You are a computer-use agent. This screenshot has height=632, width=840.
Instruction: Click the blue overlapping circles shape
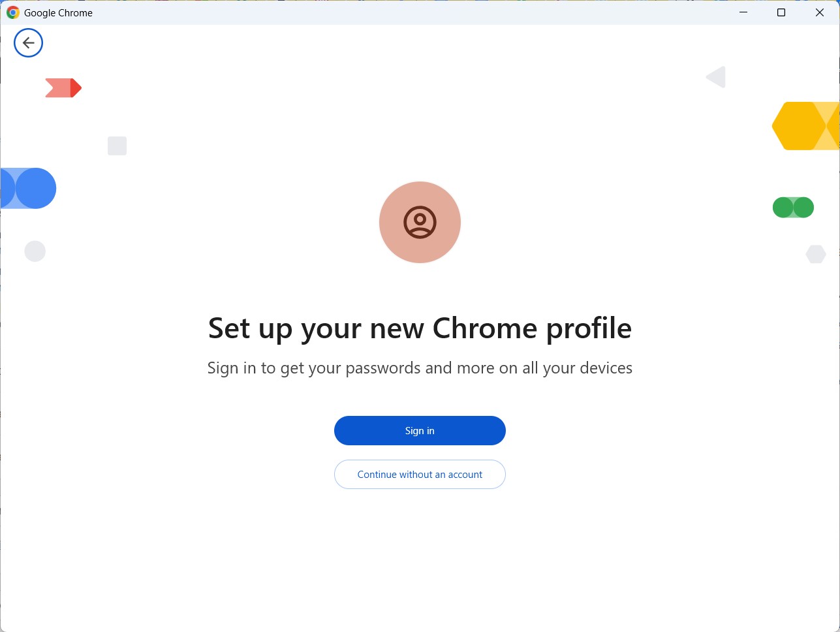click(x=28, y=188)
